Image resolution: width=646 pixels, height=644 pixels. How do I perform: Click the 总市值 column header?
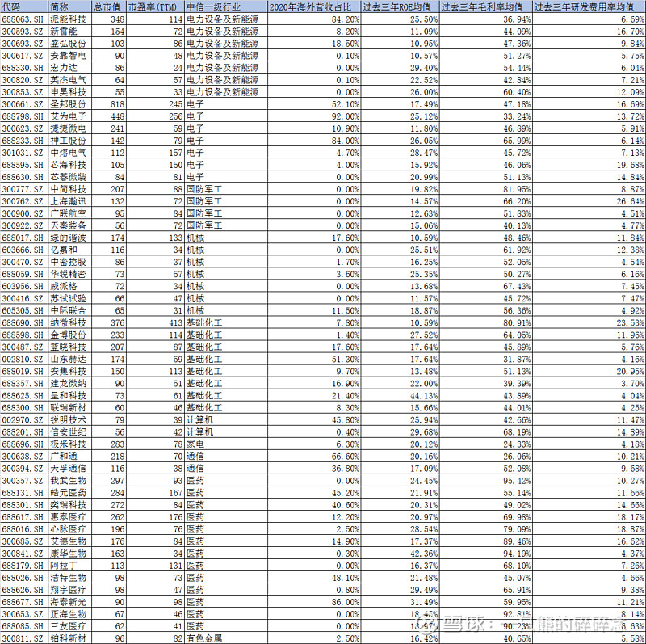109,7
